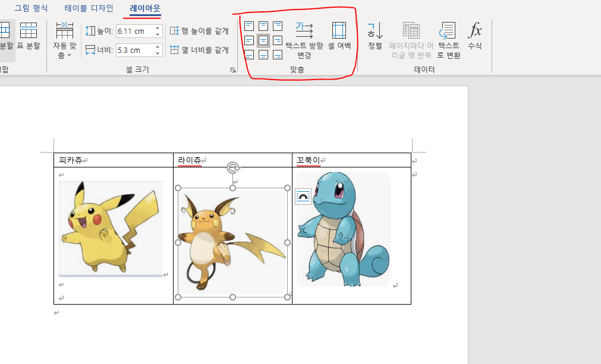The height and width of the screenshot is (364, 601).
Task: Click the rotation handle above Raichu image
Action: point(233,167)
